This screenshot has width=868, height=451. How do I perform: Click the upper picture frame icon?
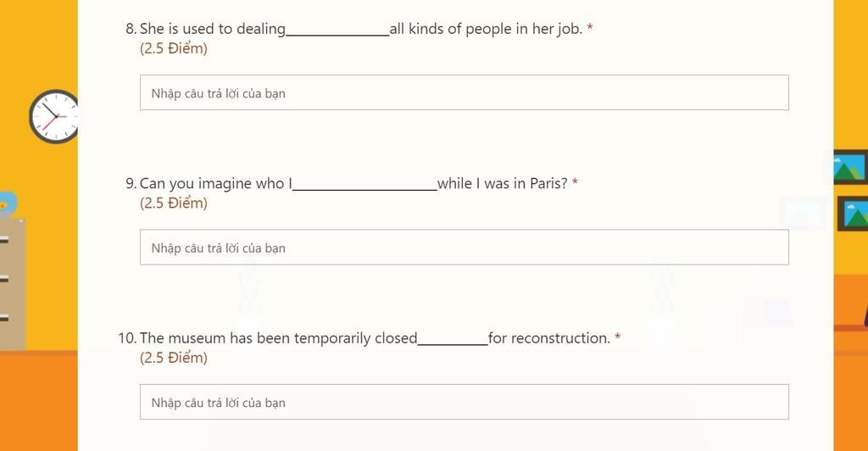tap(851, 167)
